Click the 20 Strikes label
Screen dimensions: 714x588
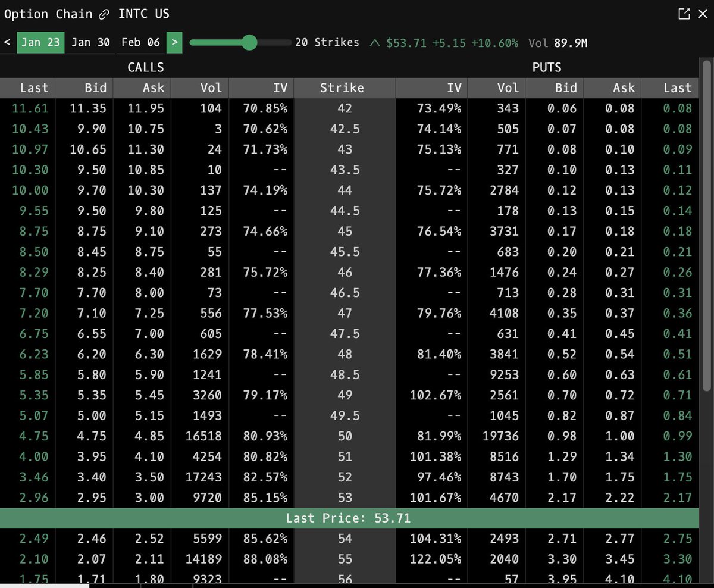click(327, 42)
